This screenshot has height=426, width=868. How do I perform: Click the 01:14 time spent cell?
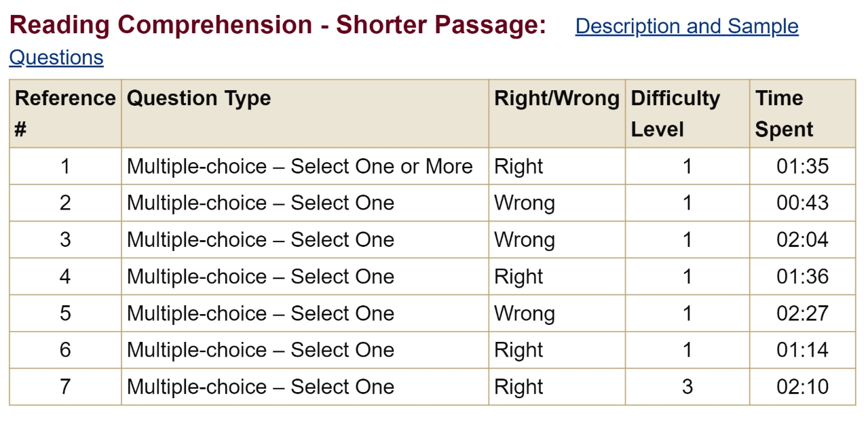pos(802,349)
